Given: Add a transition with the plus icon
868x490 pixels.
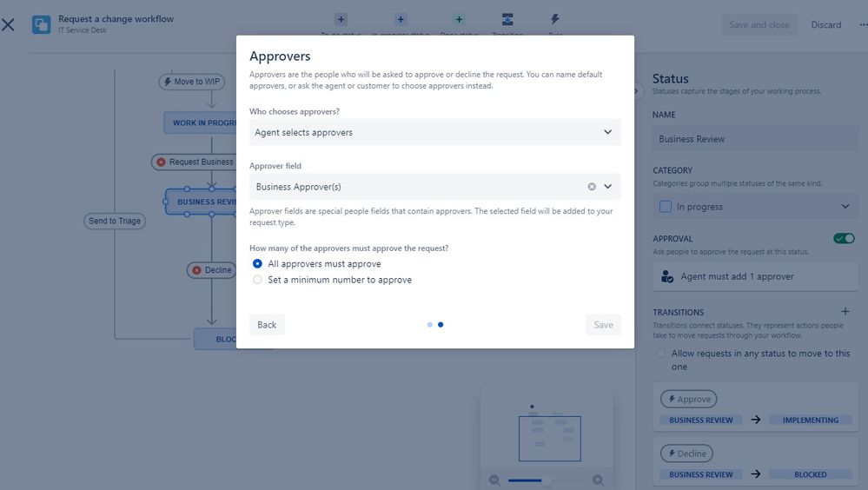Looking at the screenshot, I should click(x=845, y=312).
